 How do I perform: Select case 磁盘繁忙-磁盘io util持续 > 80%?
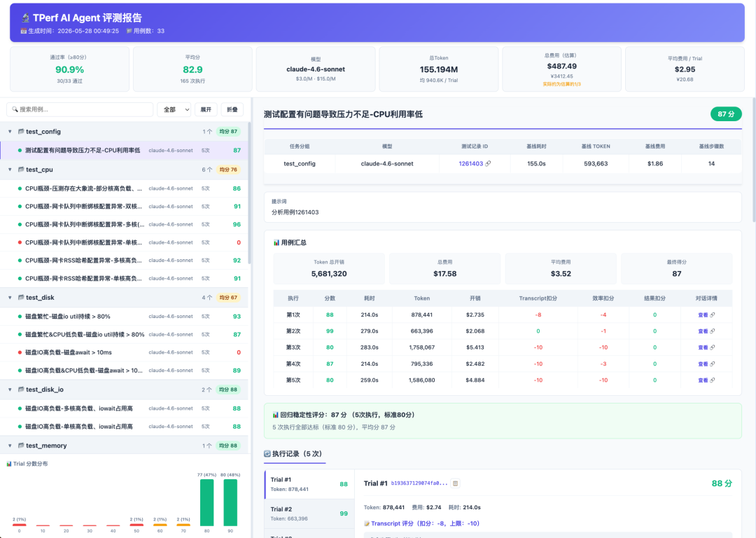click(124, 317)
